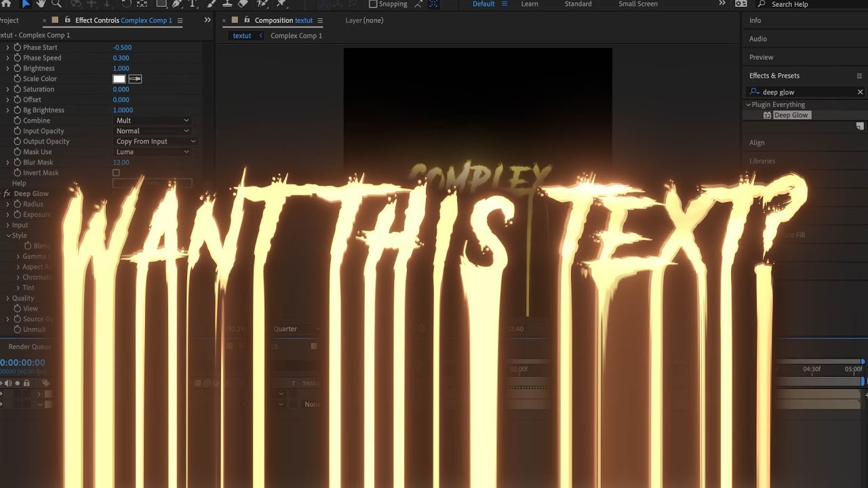
Task: Open the Scale Color white swatch
Action: [x=119, y=79]
